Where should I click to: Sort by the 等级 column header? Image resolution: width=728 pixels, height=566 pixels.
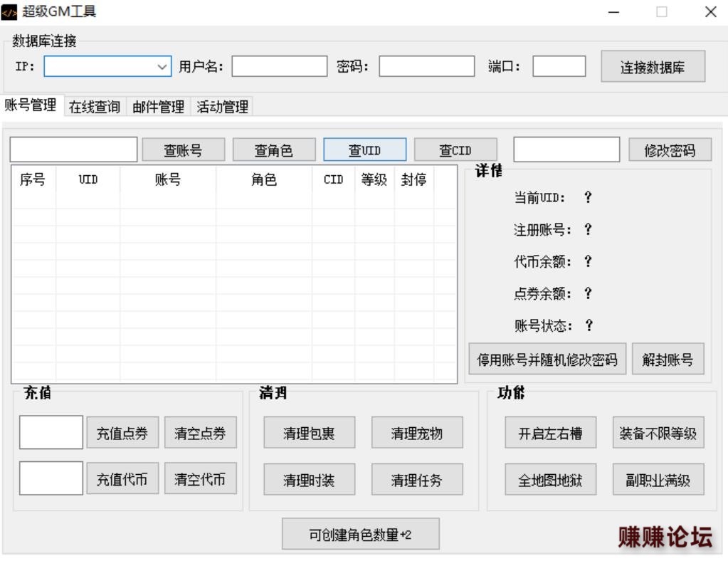374,180
